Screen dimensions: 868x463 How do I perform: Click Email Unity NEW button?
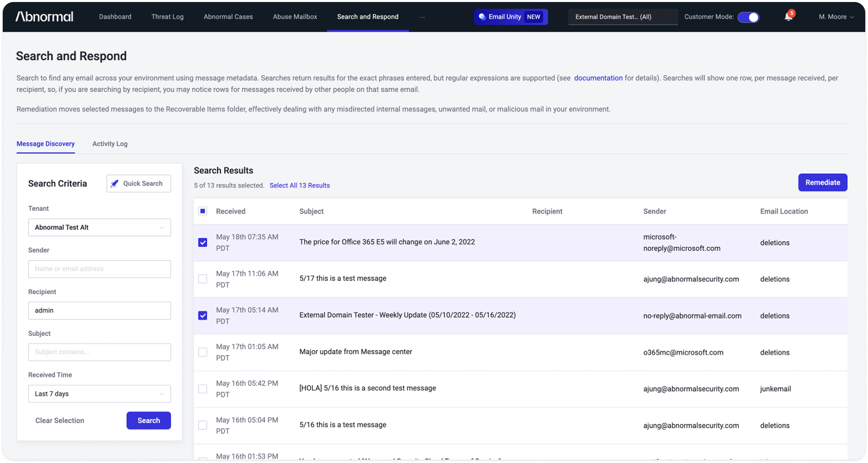click(x=511, y=17)
